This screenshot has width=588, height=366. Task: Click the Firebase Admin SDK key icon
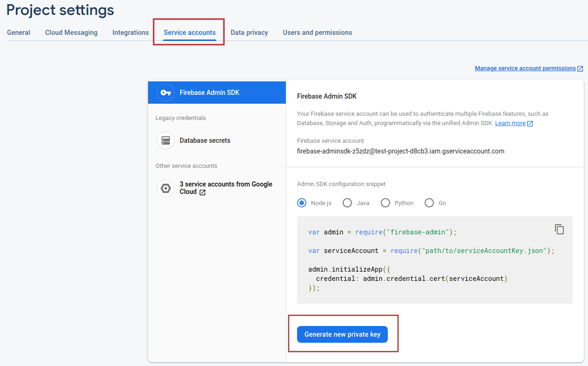pos(166,93)
